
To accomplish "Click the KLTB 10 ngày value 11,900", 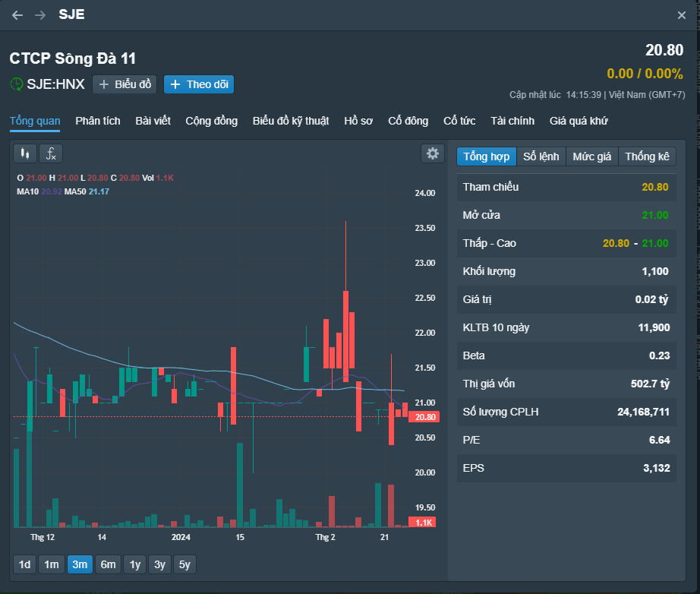I will click(654, 328).
